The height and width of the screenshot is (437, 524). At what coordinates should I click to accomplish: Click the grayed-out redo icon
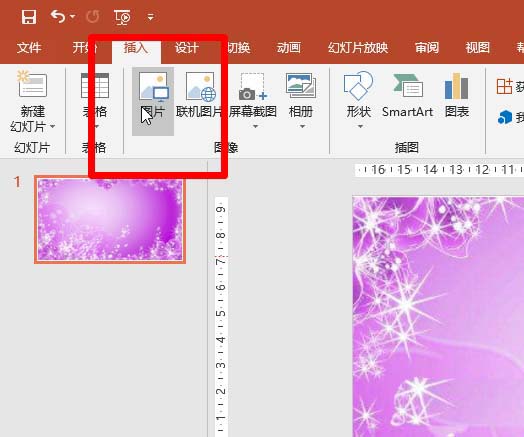tap(93, 17)
